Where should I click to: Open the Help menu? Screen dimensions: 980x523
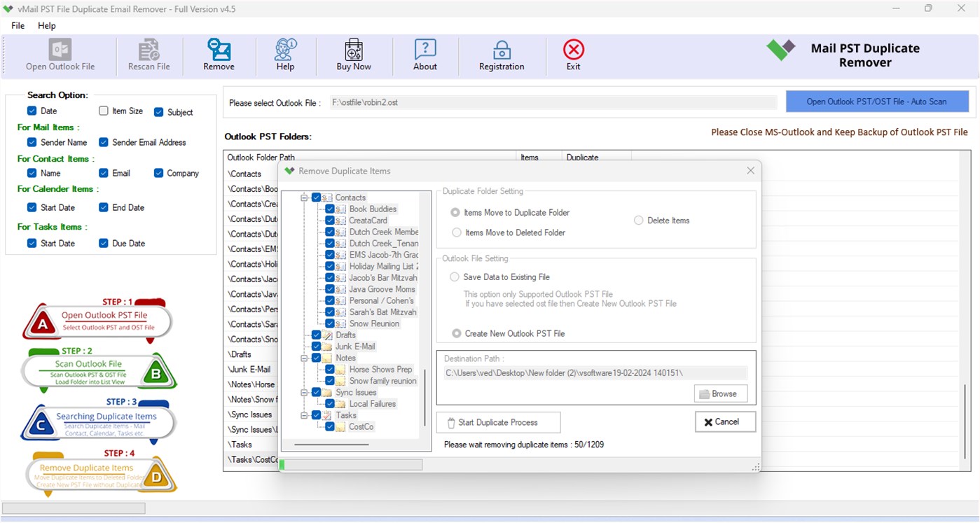click(46, 25)
